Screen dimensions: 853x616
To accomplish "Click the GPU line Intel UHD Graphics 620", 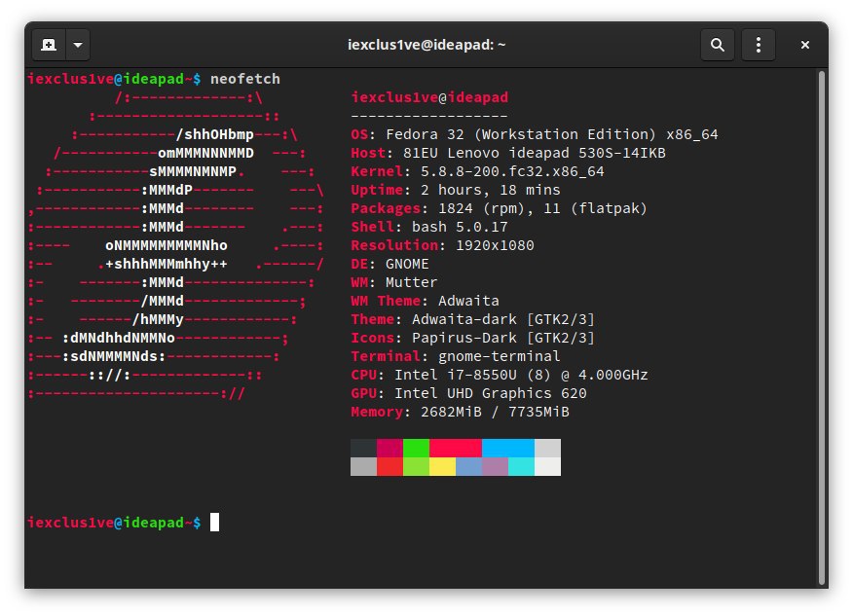I will coord(469,393).
